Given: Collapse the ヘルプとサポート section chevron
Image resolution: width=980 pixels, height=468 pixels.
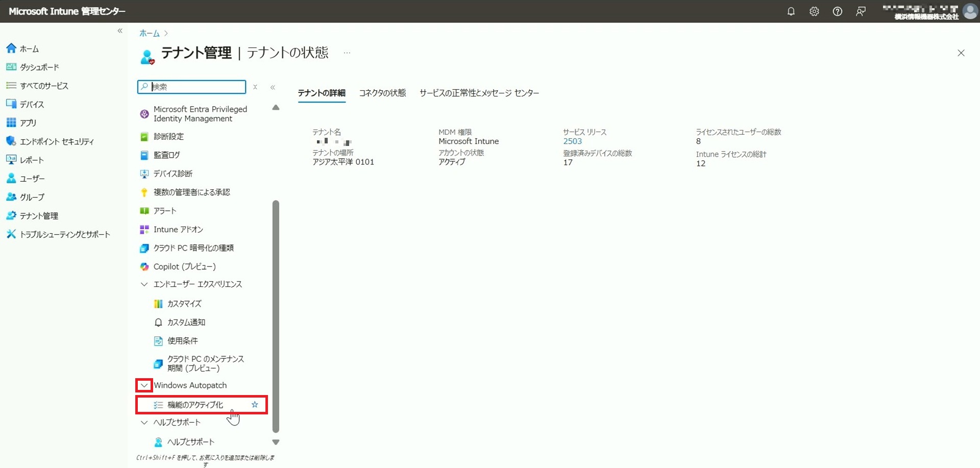Looking at the screenshot, I should click(x=144, y=423).
